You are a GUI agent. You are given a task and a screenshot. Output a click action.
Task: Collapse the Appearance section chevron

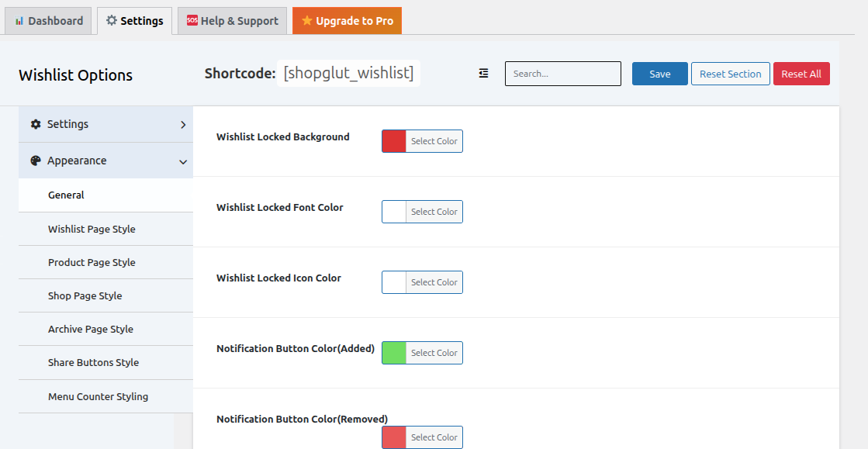183,161
